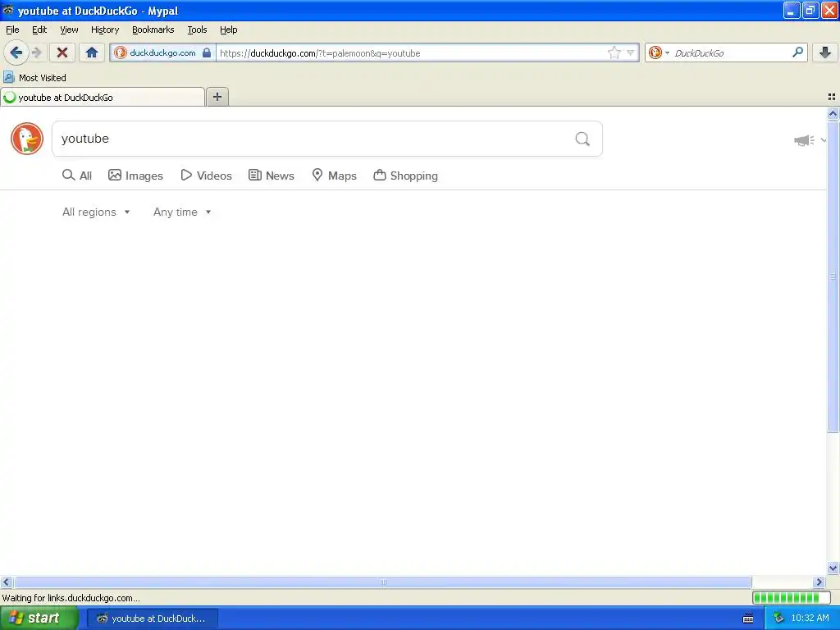Select the All results tab
Viewport: 840px width, 630px height.
[x=77, y=176]
